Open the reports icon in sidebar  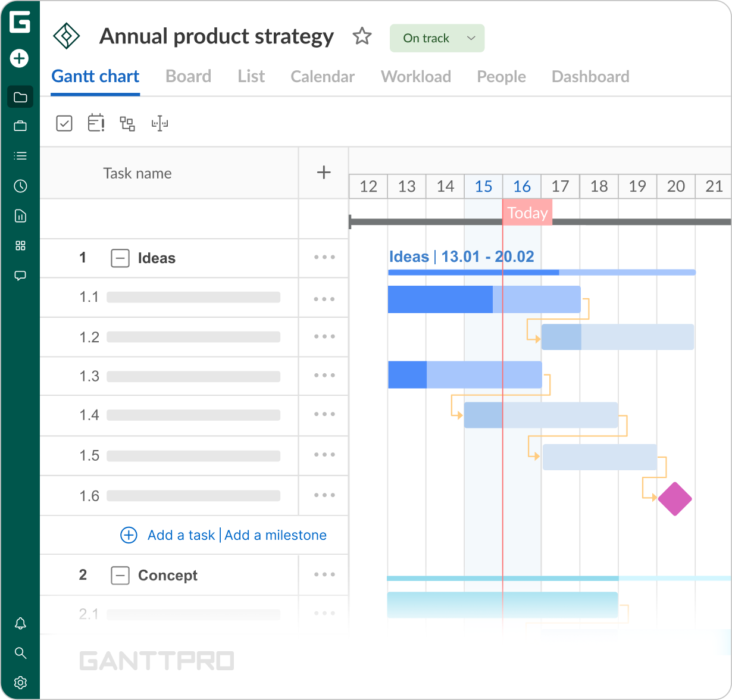20,216
